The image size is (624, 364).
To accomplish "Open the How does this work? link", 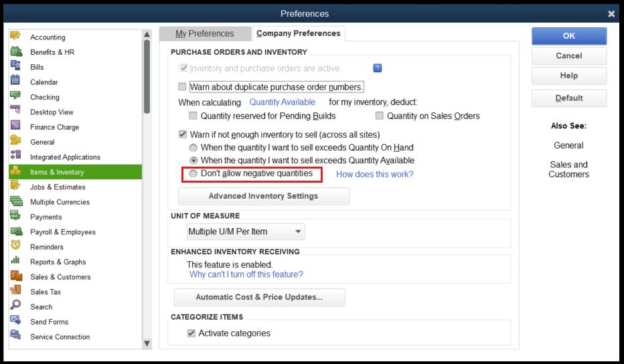I will [375, 174].
